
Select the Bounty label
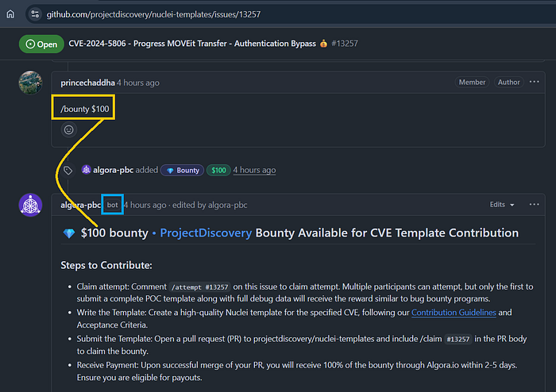click(x=182, y=171)
